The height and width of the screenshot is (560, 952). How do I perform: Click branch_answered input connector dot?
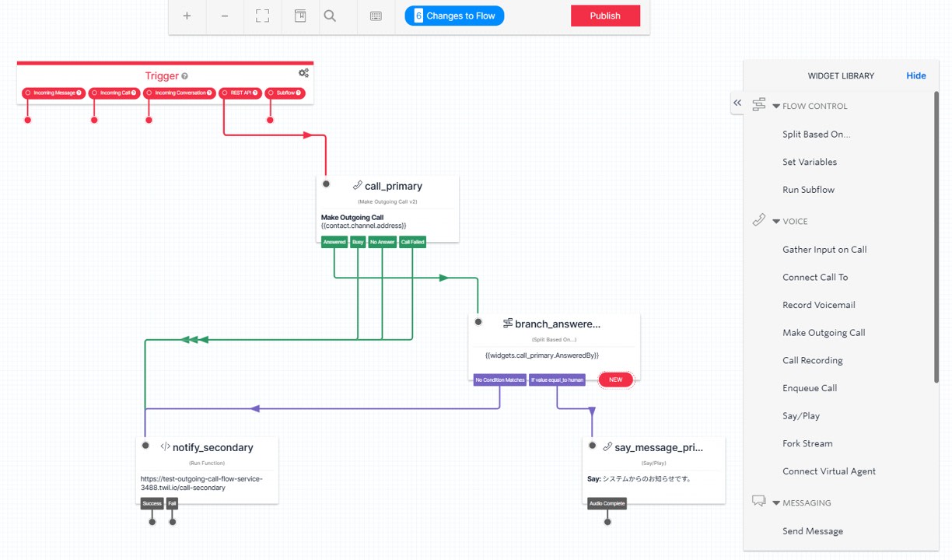478,322
